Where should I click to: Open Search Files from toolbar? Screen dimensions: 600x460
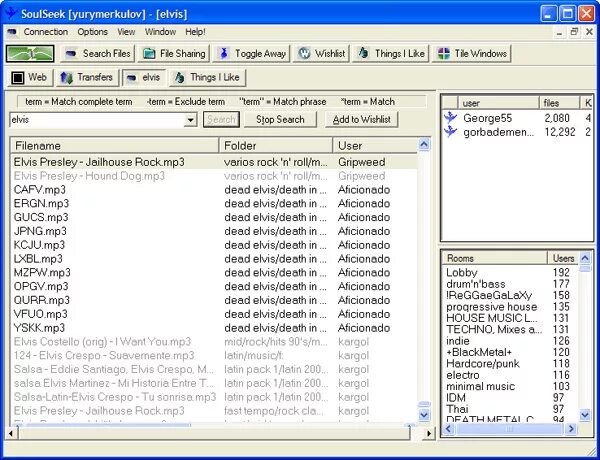(x=98, y=54)
